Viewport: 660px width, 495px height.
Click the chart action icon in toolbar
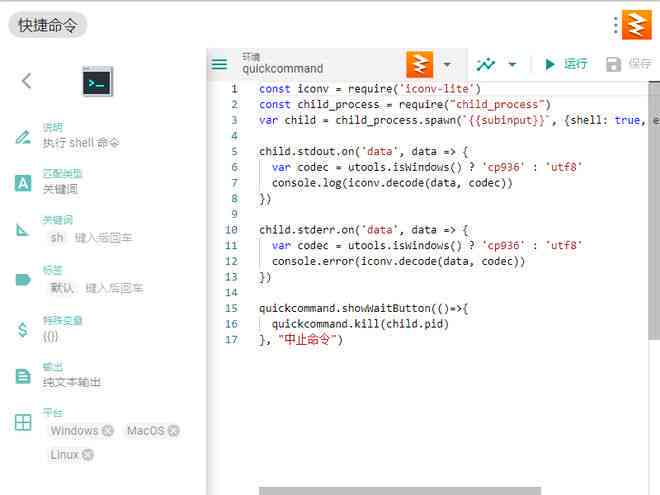click(x=486, y=64)
